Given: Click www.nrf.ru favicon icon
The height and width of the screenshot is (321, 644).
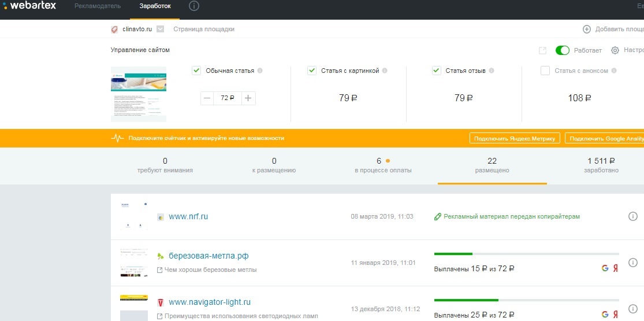Looking at the screenshot, I should coord(161,217).
